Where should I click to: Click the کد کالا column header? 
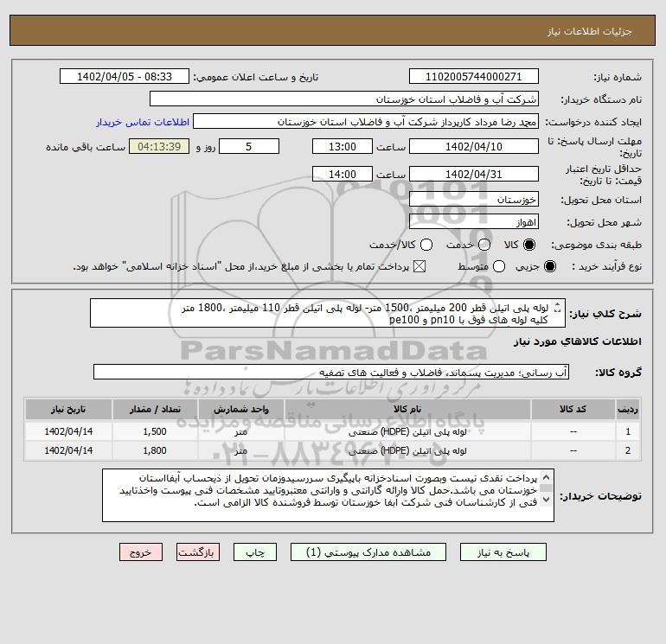click(x=573, y=409)
